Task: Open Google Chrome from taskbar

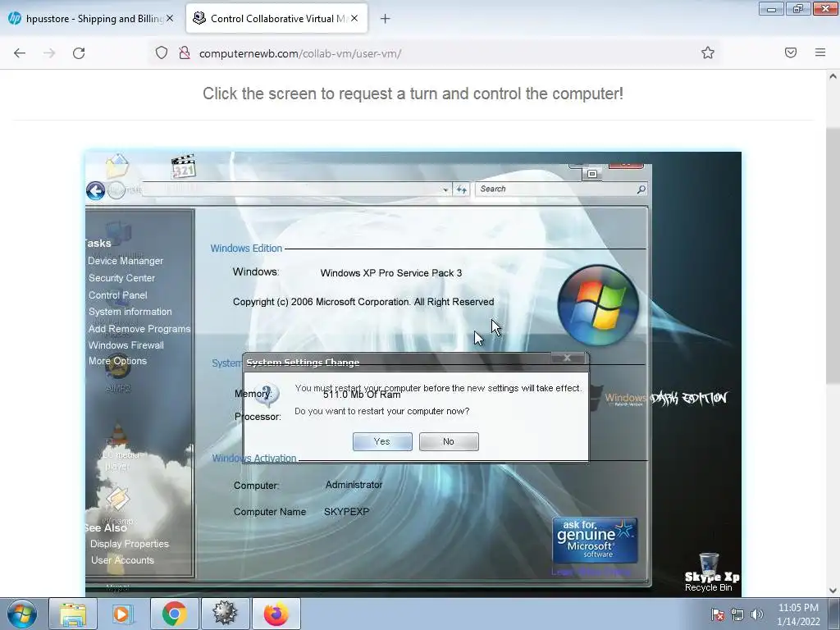Action: tap(174, 614)
